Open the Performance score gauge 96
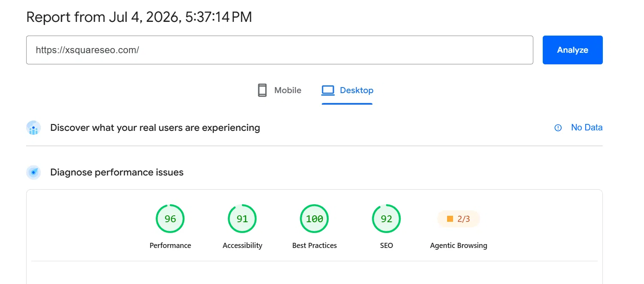 point(170,219)
